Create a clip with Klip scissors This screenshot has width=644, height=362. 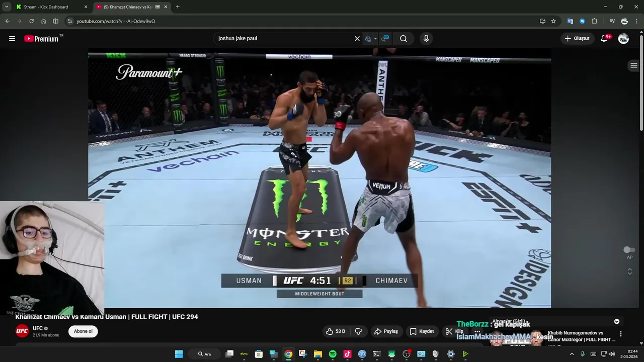pos(454,331)
